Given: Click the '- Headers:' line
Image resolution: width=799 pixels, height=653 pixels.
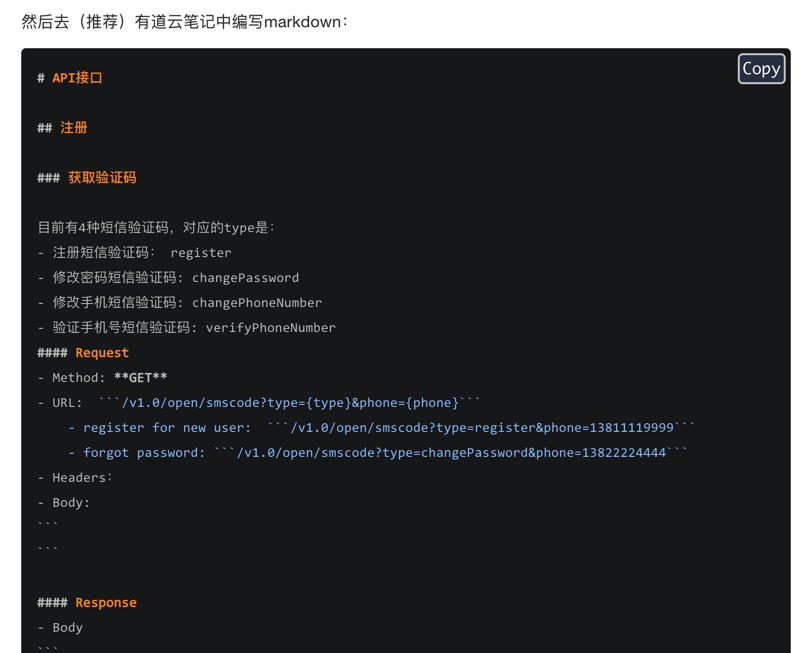Looking at the screenshot, I should point(75,478).
